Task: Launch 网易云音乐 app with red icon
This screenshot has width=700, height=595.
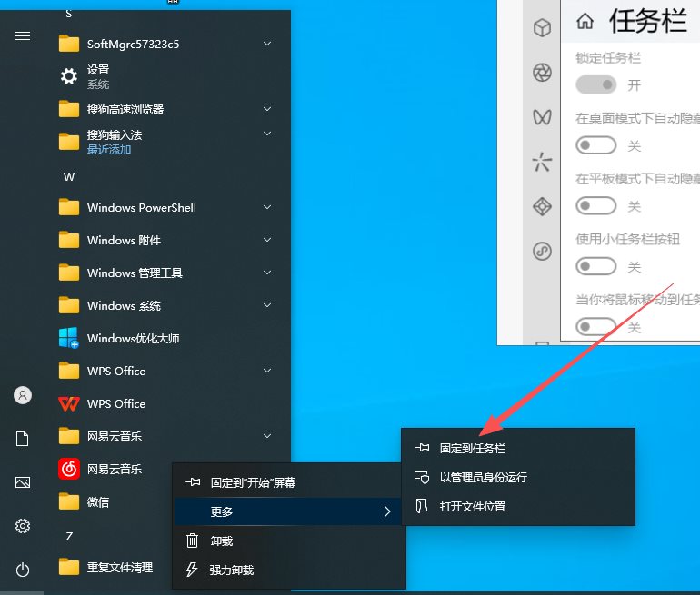Action: 100,469
